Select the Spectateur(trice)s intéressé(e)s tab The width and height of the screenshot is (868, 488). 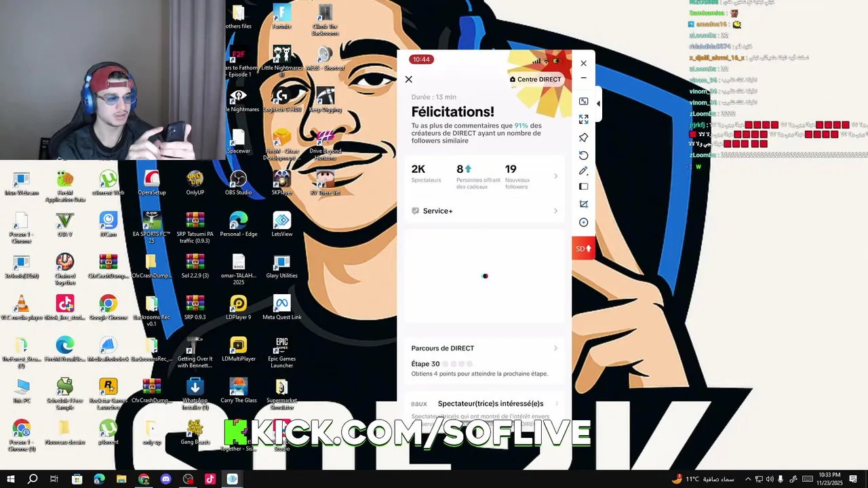(x=490, y=403)
